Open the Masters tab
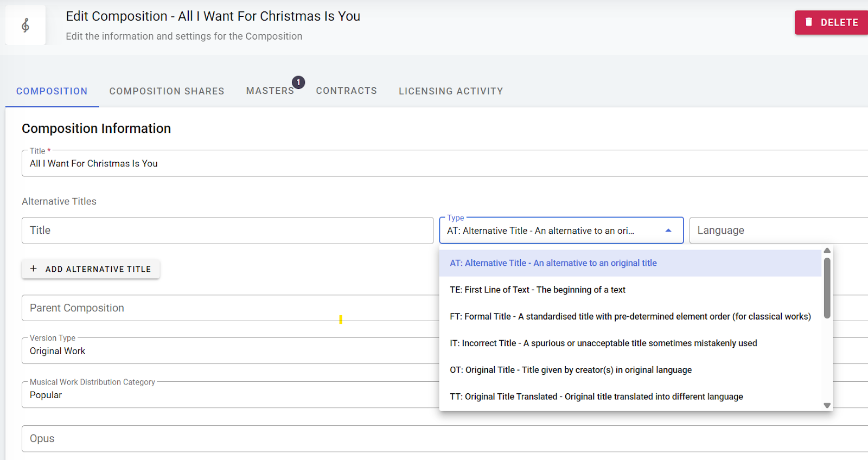Screen dimensions: 868x460 coord(270,91)
